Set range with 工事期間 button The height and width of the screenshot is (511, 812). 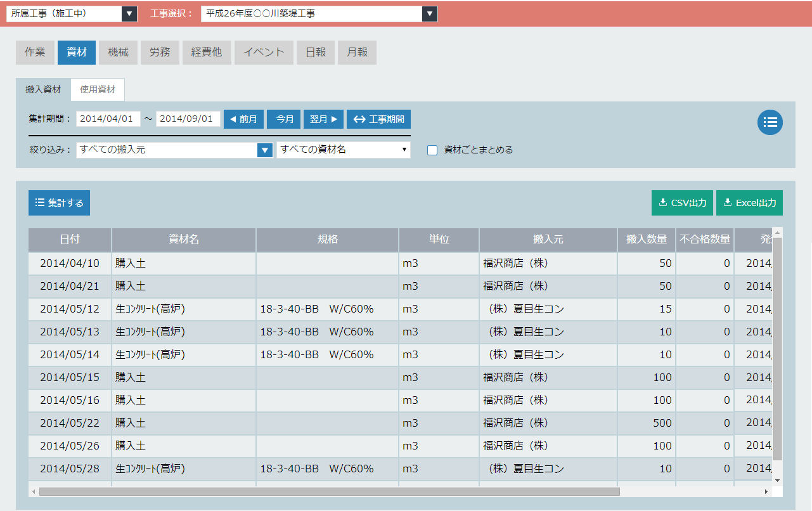[x=378, y=119]
